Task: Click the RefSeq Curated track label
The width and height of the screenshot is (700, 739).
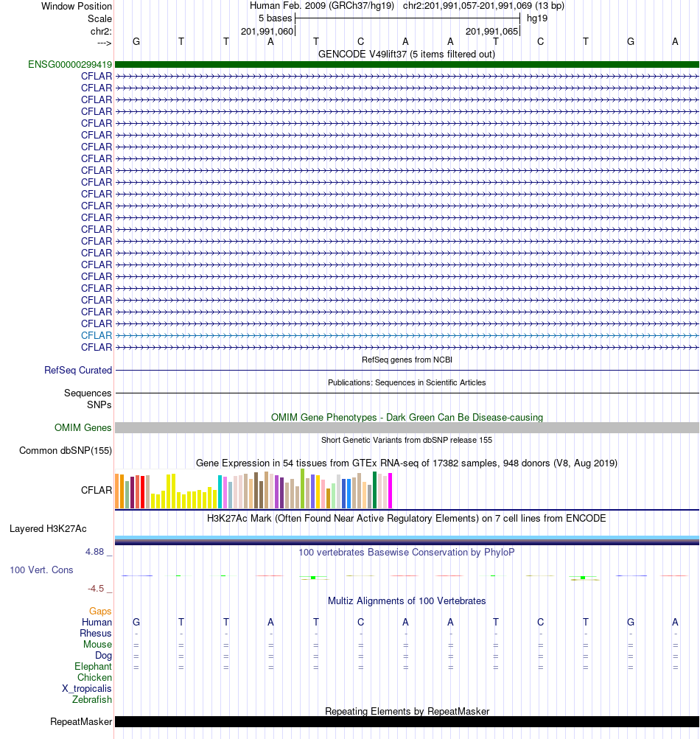Action: 78,370
